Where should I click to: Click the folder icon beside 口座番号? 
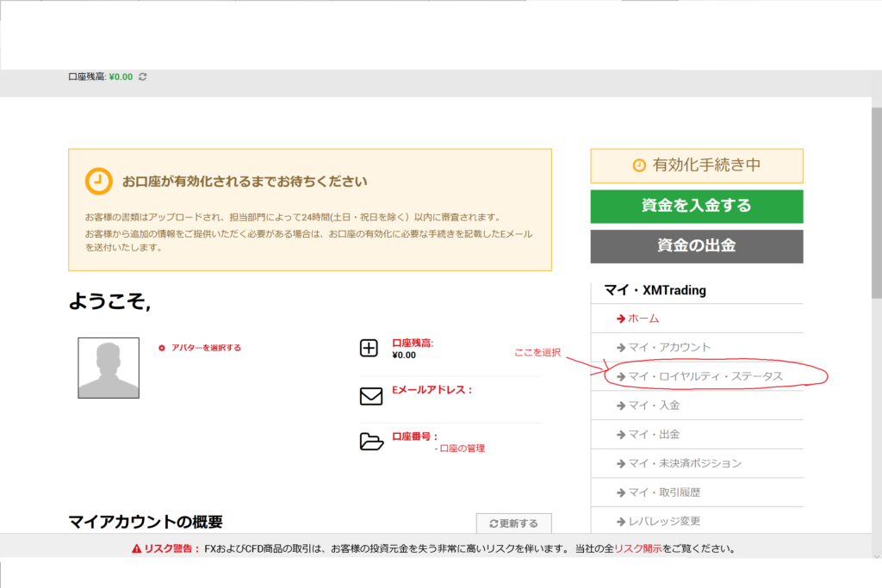pos(370,442)
